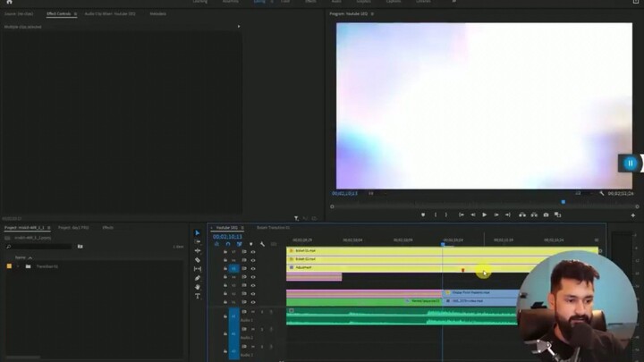Click the timeline timecode 00;02;10;13
Screen dimensions: 644x362
(227, 237)
